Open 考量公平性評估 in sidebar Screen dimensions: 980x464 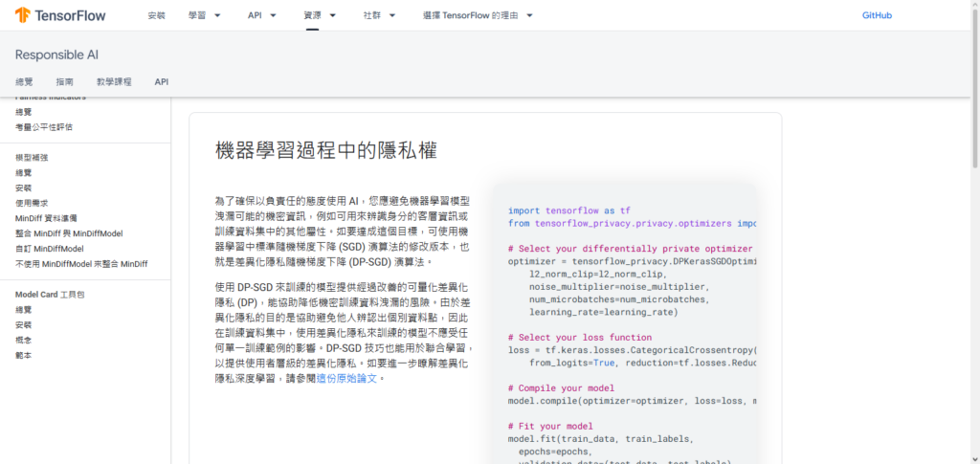coord(44,127)
